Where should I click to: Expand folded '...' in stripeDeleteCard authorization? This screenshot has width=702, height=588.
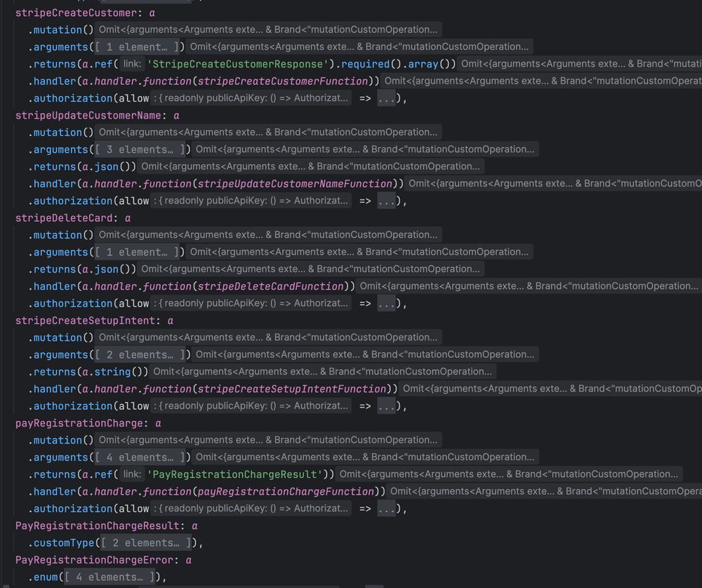pos(386,303)
